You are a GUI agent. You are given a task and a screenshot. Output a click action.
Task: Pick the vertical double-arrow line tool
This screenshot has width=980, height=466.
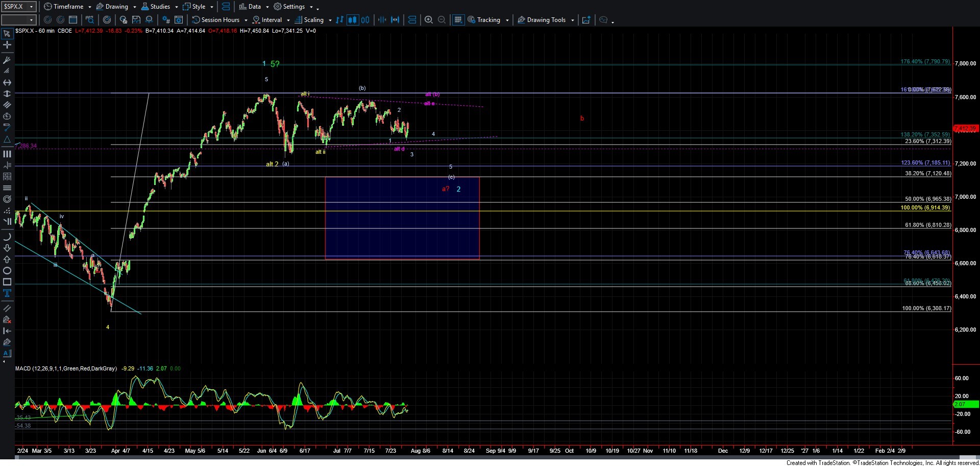point(7,94)
